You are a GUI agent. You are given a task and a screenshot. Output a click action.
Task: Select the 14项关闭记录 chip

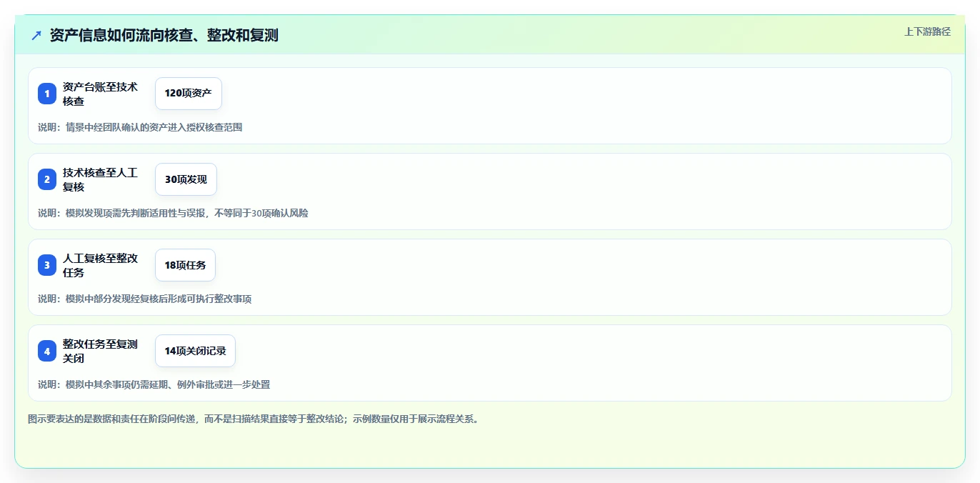[195, 351]
